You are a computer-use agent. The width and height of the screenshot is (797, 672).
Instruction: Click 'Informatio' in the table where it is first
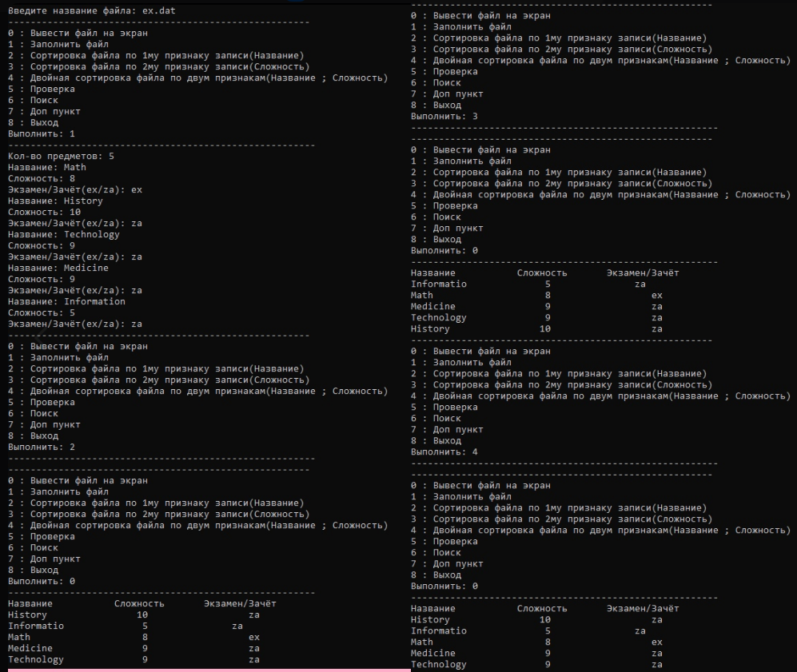439,284
